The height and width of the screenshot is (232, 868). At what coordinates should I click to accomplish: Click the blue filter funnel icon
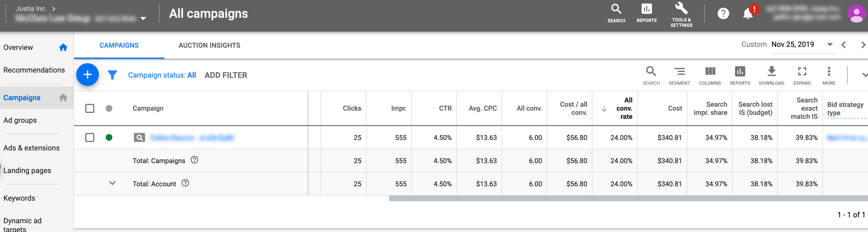pos(112,75)
